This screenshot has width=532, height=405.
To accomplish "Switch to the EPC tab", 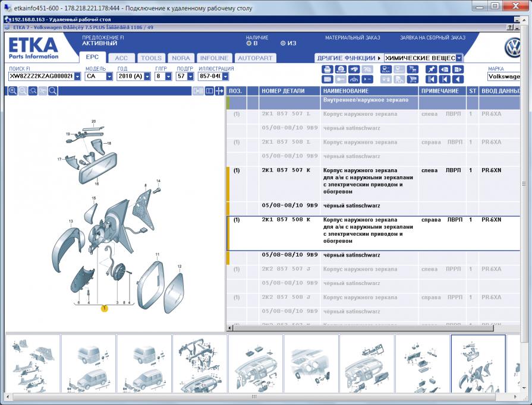I will pos(92,57).
